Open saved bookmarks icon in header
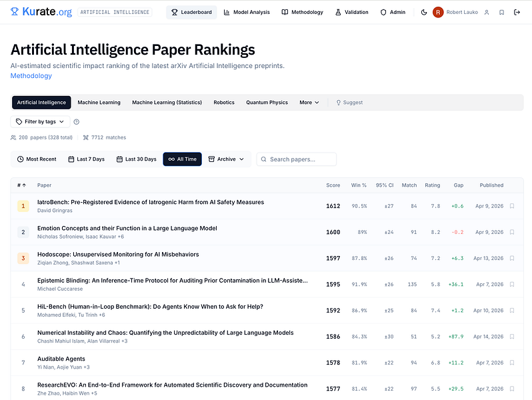Screen dimensions: 532x400 [501, 12]
